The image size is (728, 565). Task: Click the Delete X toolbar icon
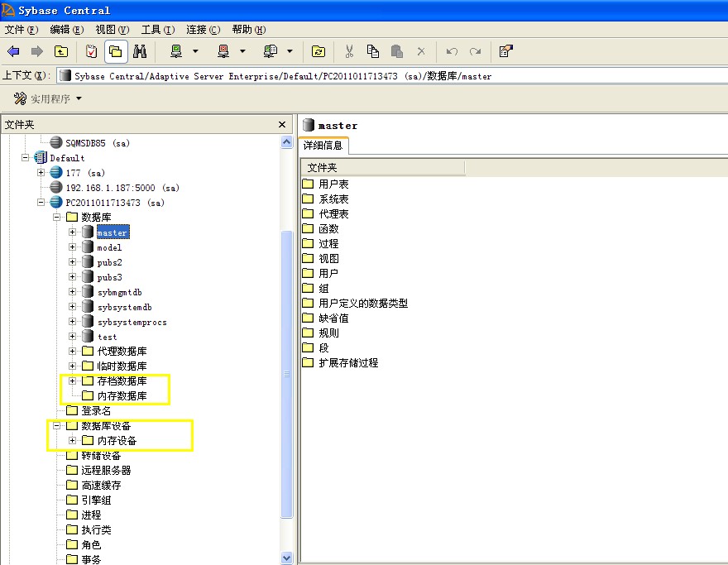[421, 51]
